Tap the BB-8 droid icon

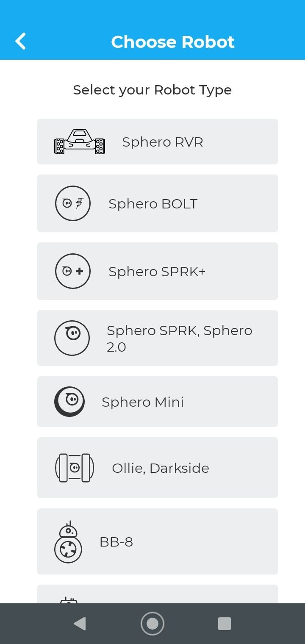tap(68, 542)
